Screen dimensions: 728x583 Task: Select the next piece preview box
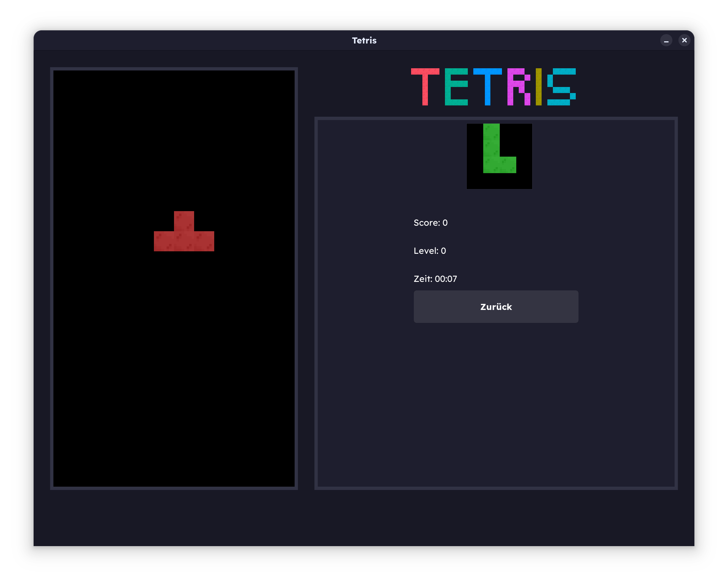click(x=499, y=156)
